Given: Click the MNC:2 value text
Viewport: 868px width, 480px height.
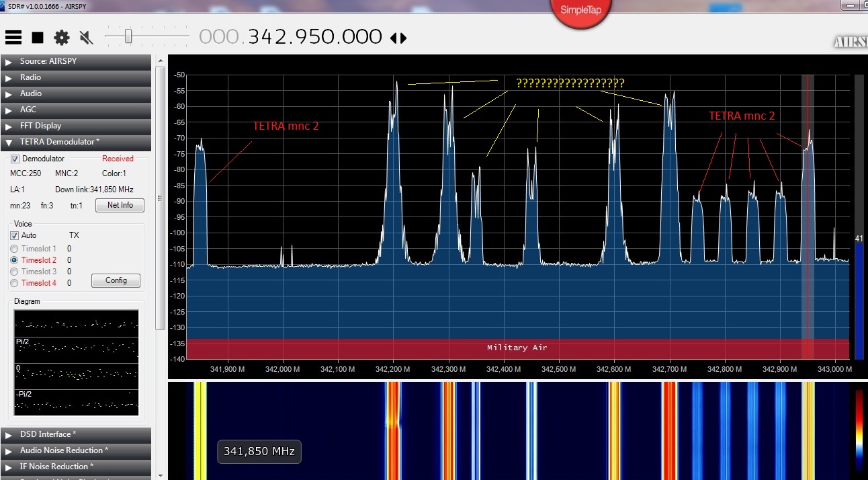Looking at the screenshot, I should (67, 174).
